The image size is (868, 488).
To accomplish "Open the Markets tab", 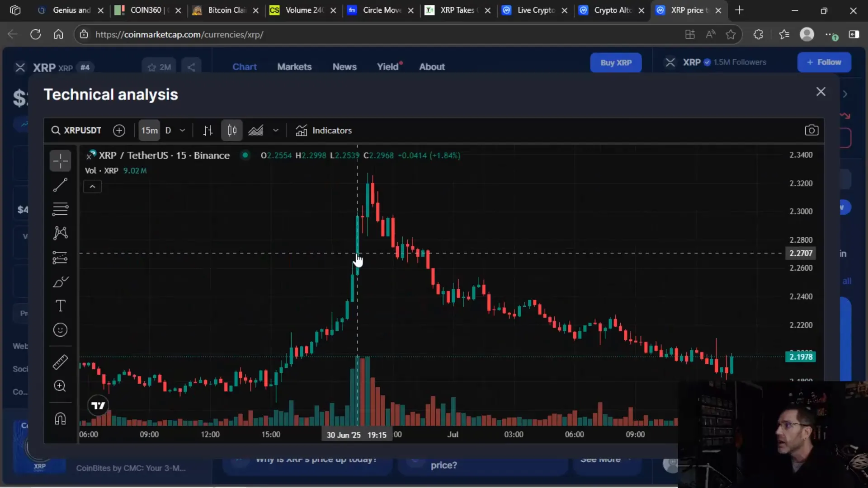I will [x=294, y=66].
